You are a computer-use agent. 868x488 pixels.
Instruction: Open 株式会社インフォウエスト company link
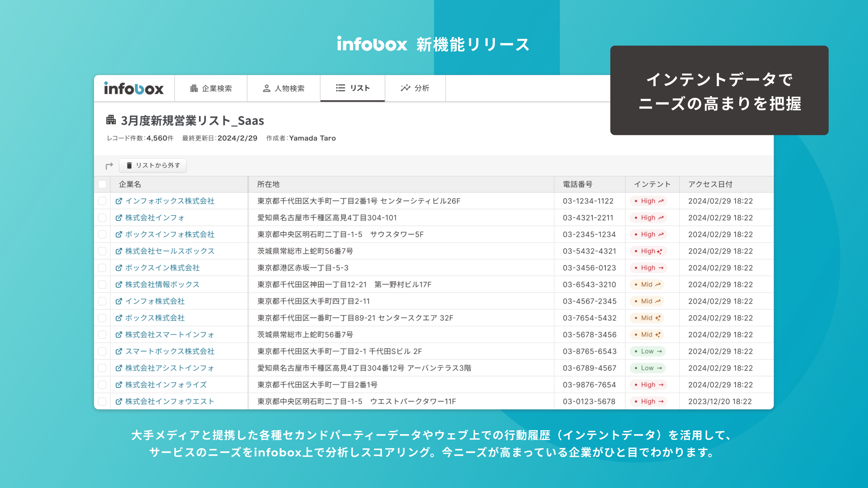169,402
